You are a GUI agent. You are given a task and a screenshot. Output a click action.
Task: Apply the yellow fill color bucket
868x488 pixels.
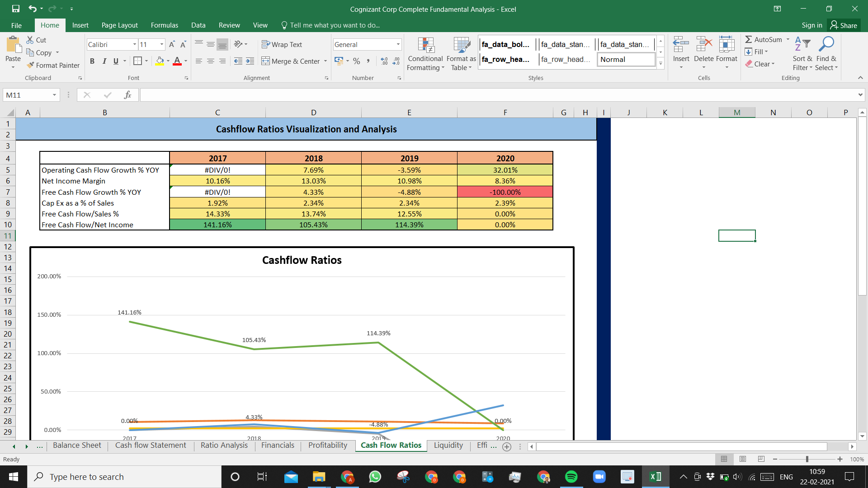[x=160, y=61]
